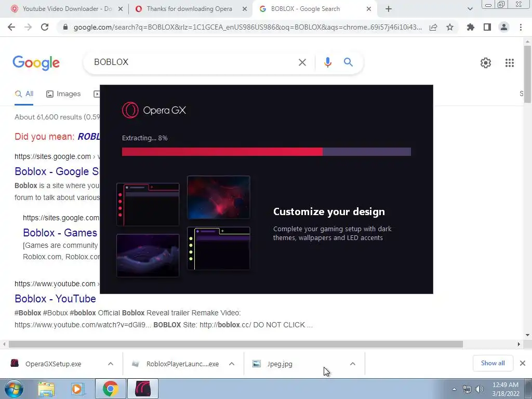Close the Thanks for downloading Opera tab
The height and width of the screenshot is (399, 532).
click(244, 9)
